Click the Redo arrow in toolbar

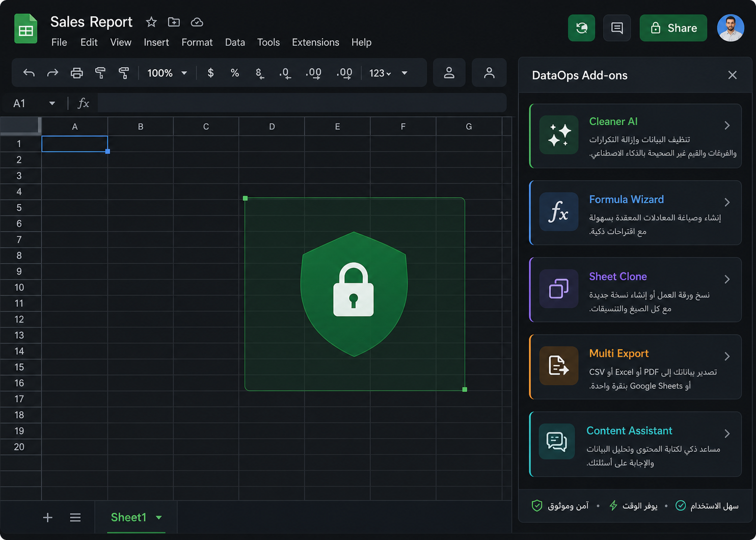coord(52,73)
